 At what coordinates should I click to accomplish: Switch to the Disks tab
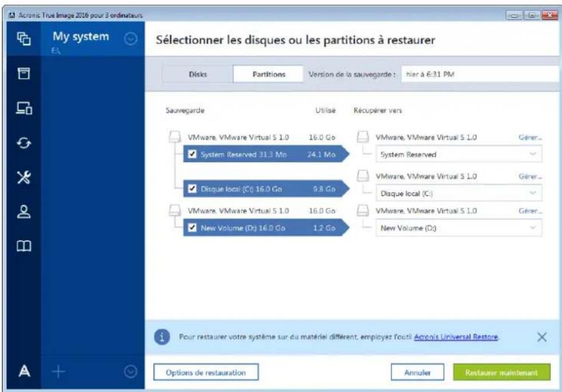(x=198, y=75)
